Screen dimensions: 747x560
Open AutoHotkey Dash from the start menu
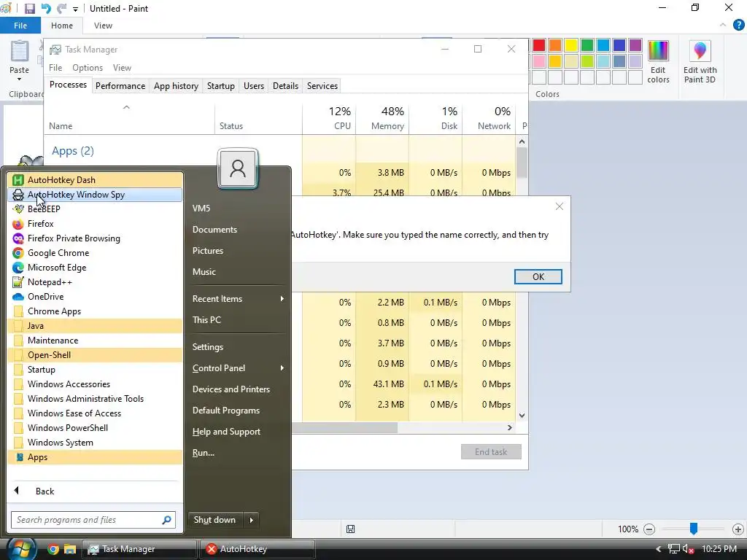click(95, 179)
